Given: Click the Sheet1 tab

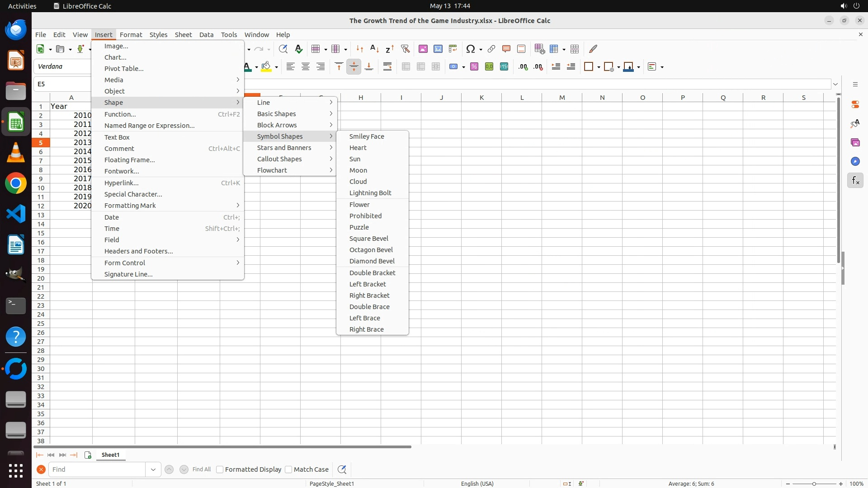Looking at the screenshot, I should [110, 455].
